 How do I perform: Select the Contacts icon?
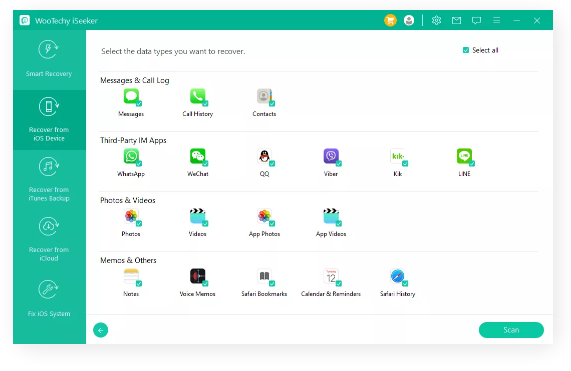tap(264, 96)
